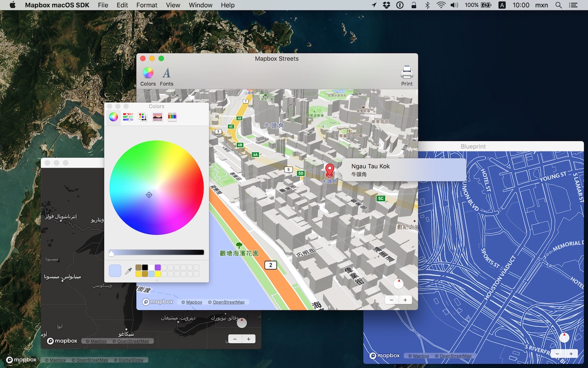Open the Colors toolbar item in Mapbox Streets
The image size is (588, 368).
148,76
